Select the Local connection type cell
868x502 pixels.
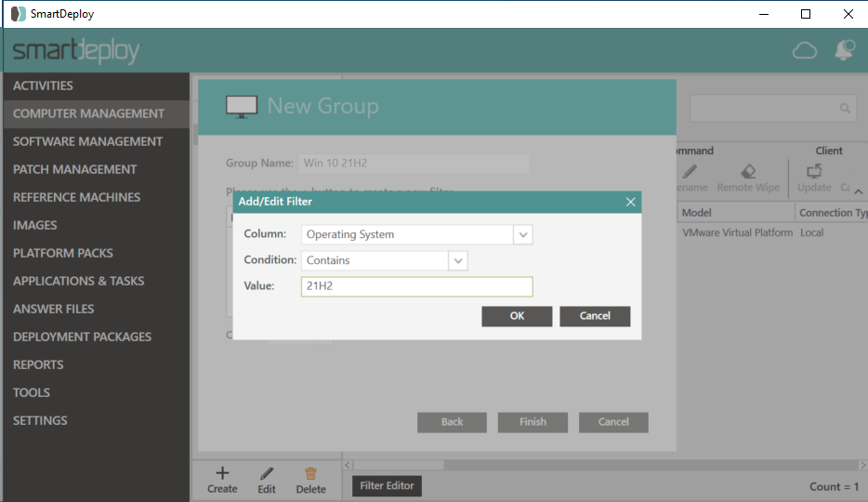[x=811, y=233]
